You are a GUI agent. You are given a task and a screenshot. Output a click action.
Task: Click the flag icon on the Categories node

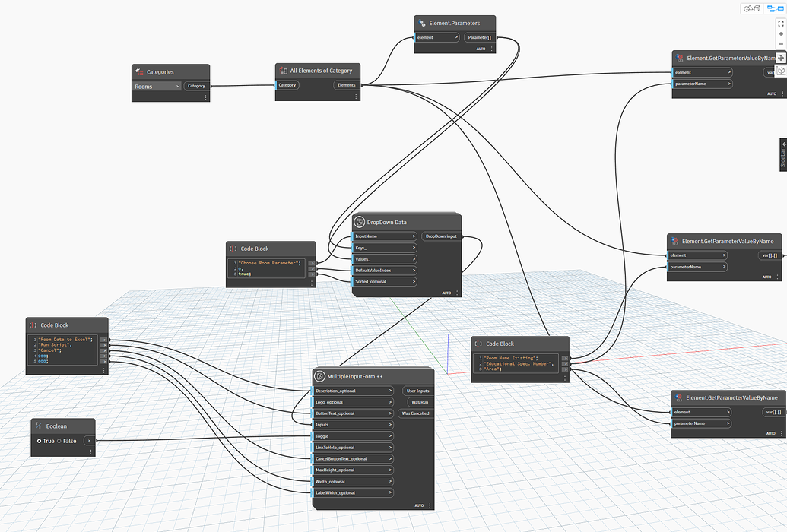point(138,71)
